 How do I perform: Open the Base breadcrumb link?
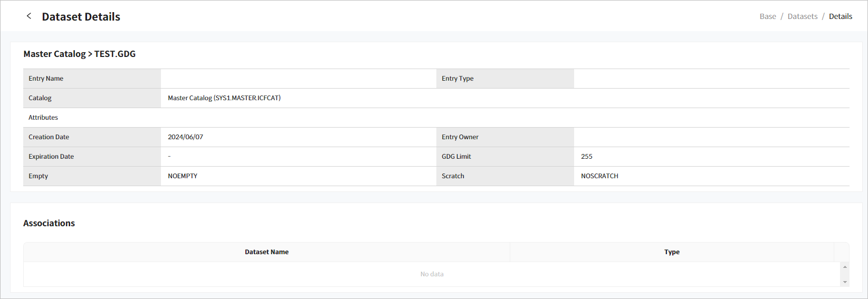click(x=767, y=16)
